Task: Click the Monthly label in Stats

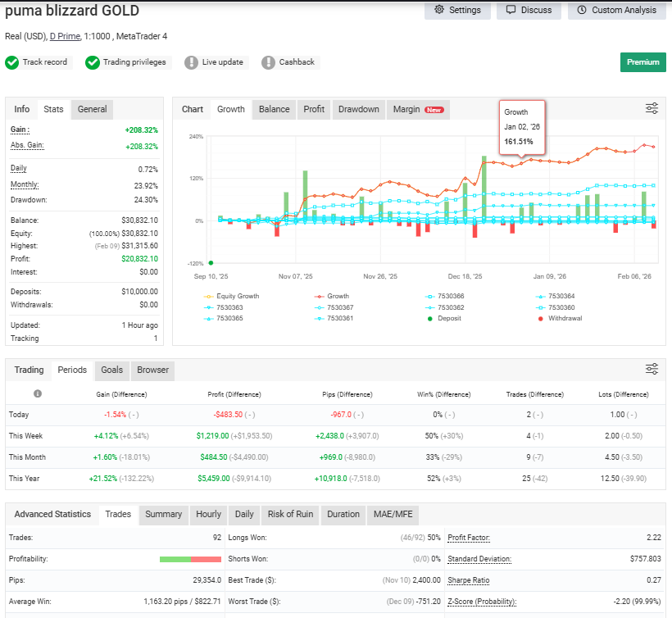Action: tap(25, 184)
